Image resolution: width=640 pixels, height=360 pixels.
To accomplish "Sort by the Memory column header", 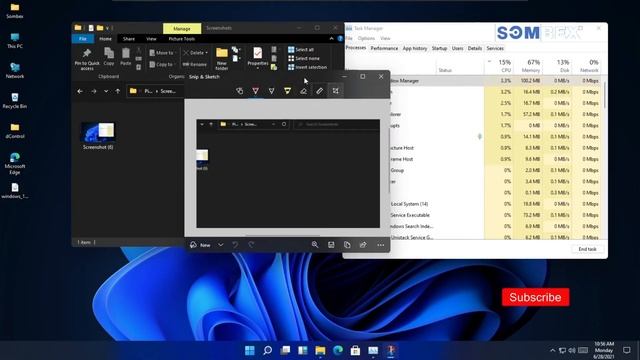I will [528, 65].
